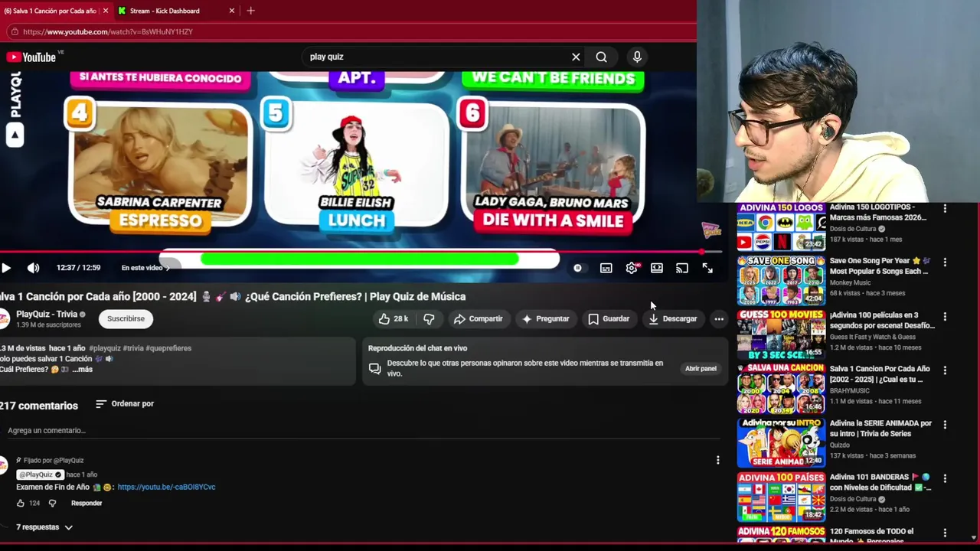Click the red video progress bar
The image size is (980, 551).
coord(360,252)
